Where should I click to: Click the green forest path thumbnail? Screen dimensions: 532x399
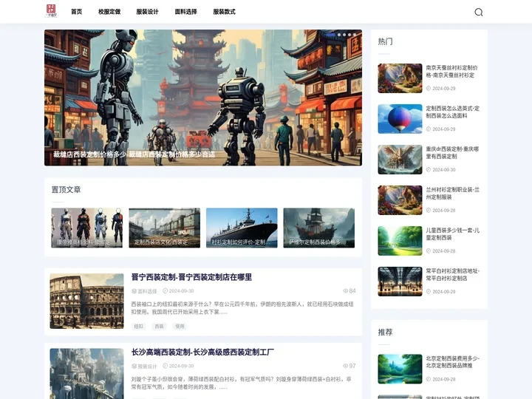[400, 241]
